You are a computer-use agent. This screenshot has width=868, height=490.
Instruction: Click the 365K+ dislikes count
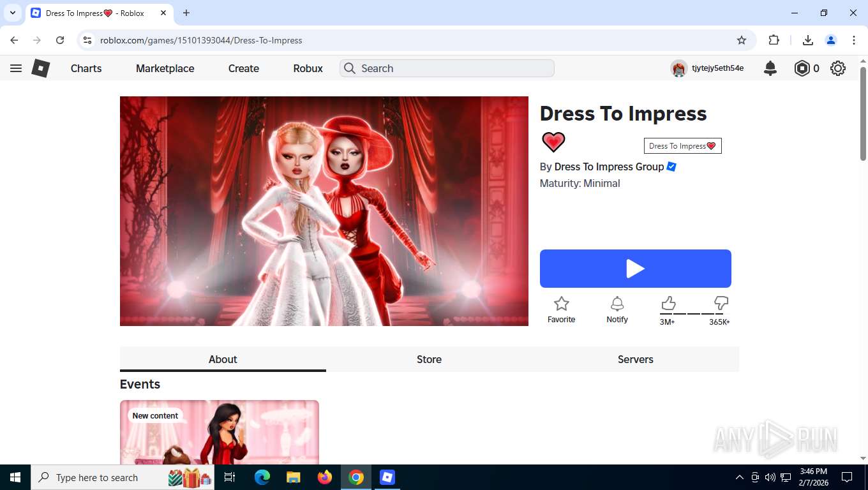tap(719, 322)
